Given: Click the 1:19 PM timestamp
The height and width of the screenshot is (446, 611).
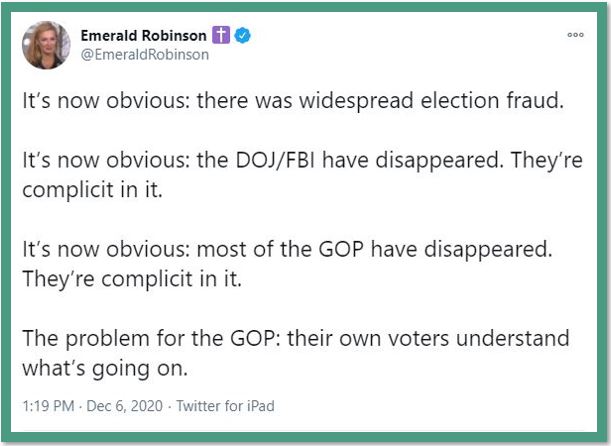Looking at the screenshot, I should pyautogui.click(x=48, y=406).
